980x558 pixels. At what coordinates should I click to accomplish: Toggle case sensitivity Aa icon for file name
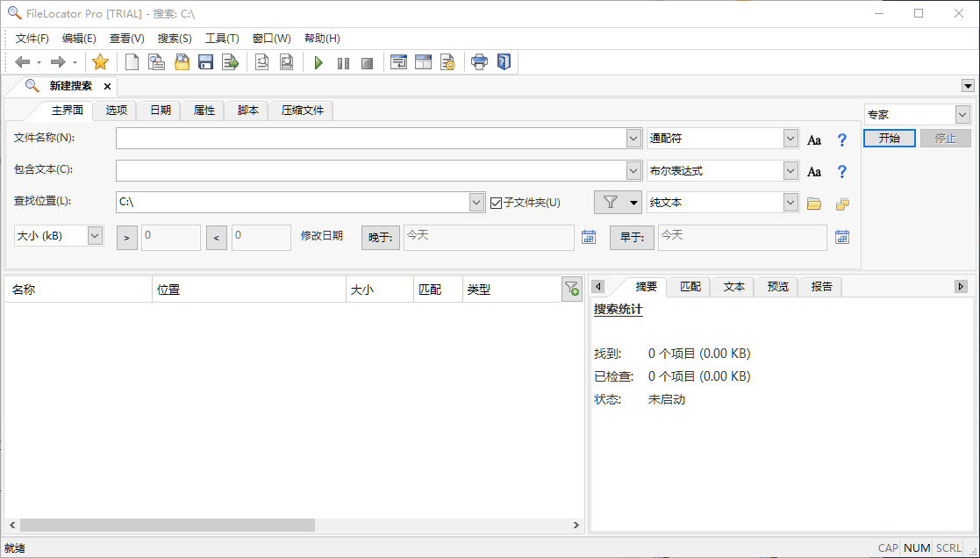(813, 138)
